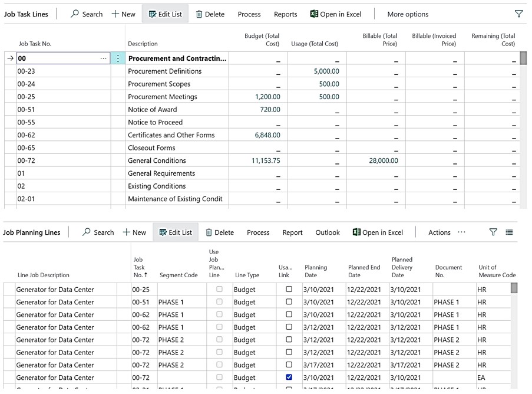The image size is (532, 394).
Task: Click More options in Job Task Lines
Action: click(408, 14)
